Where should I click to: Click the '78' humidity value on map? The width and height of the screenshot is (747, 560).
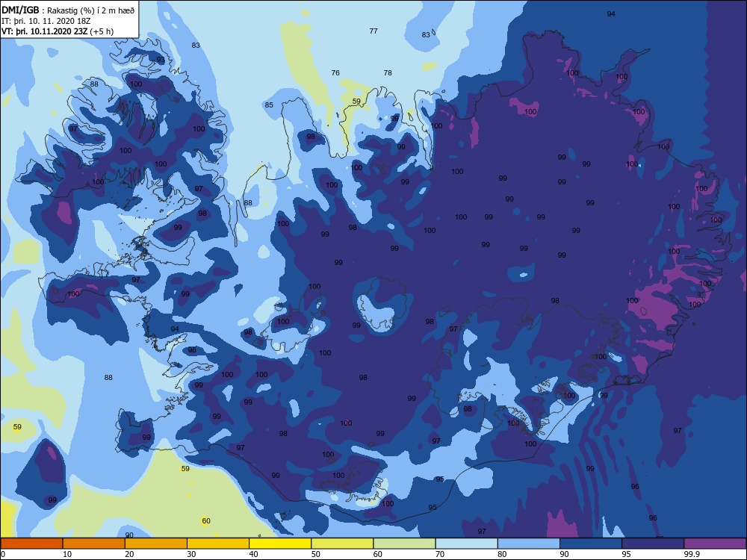click(x=388, y=73)
